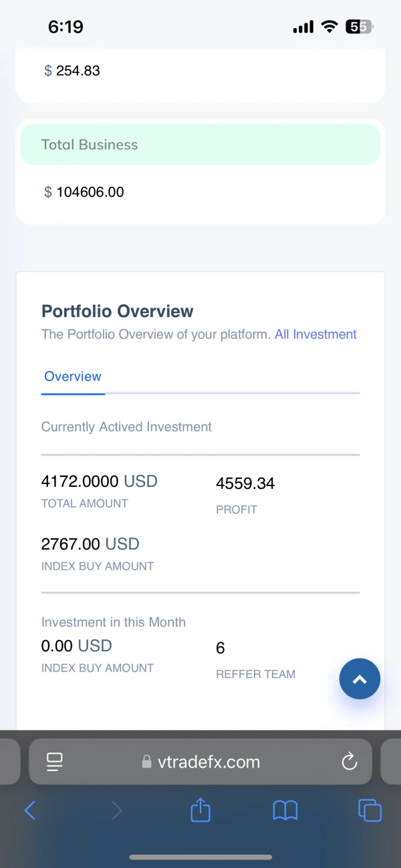Tap the lock icon beside the URL
The image size is (401, 868).
coord(147,762)
